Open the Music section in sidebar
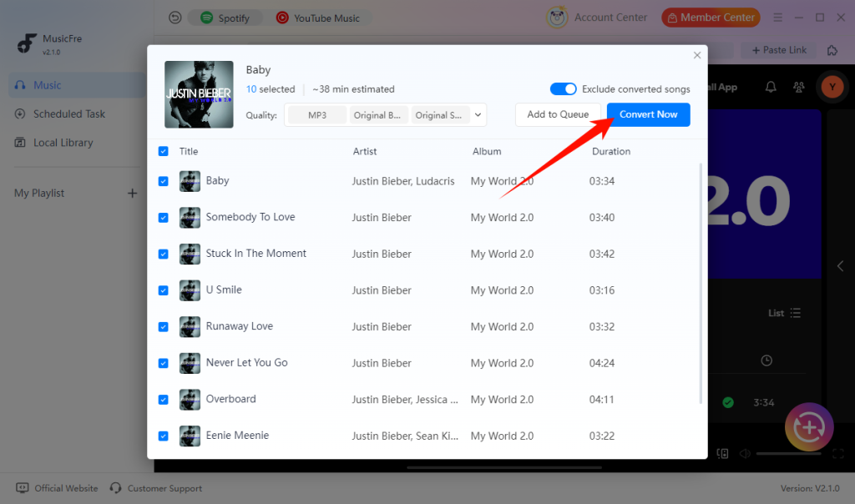This screenshot has height=504, width=855. [x=77, y=85]
